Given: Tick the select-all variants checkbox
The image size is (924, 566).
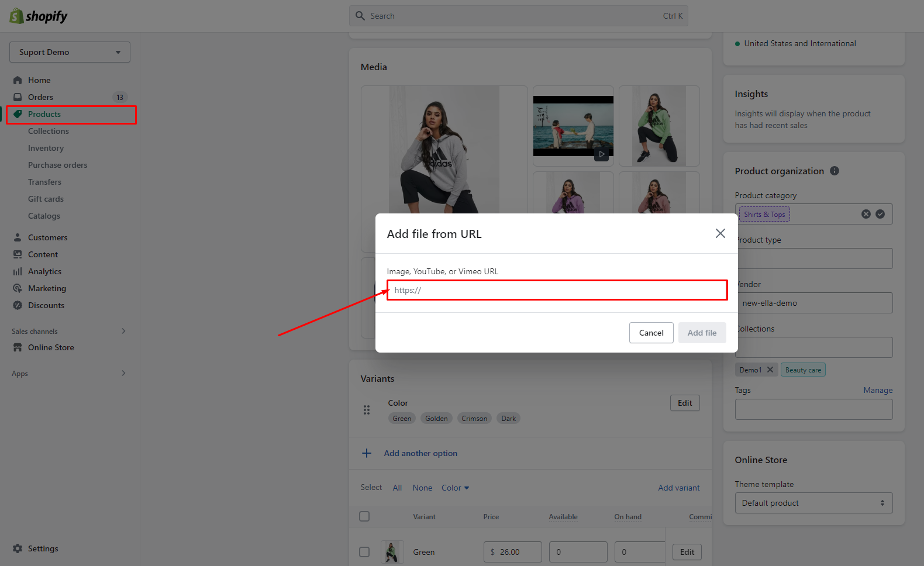Looking at the screenshot, I should (364, 516).
